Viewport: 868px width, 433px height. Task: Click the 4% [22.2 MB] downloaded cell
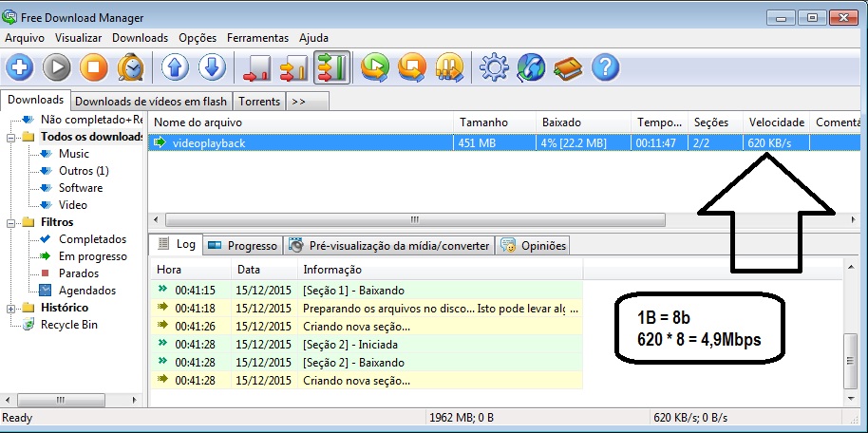583,142
